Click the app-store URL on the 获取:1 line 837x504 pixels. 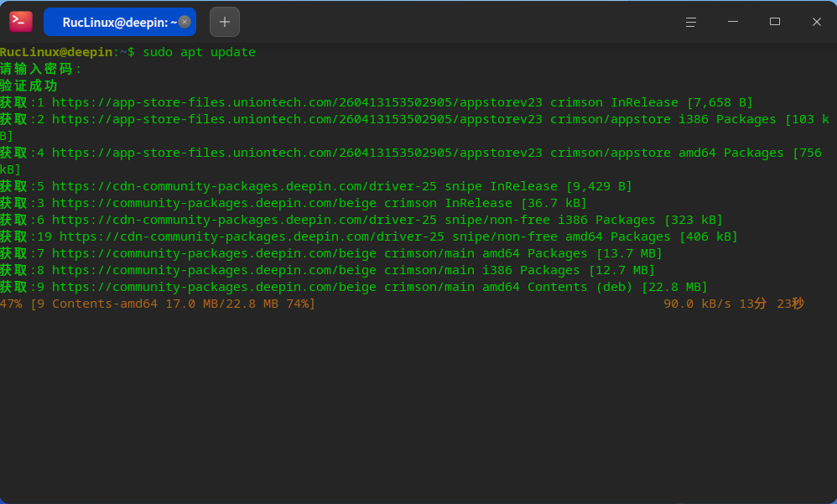(x=297, y=102)
